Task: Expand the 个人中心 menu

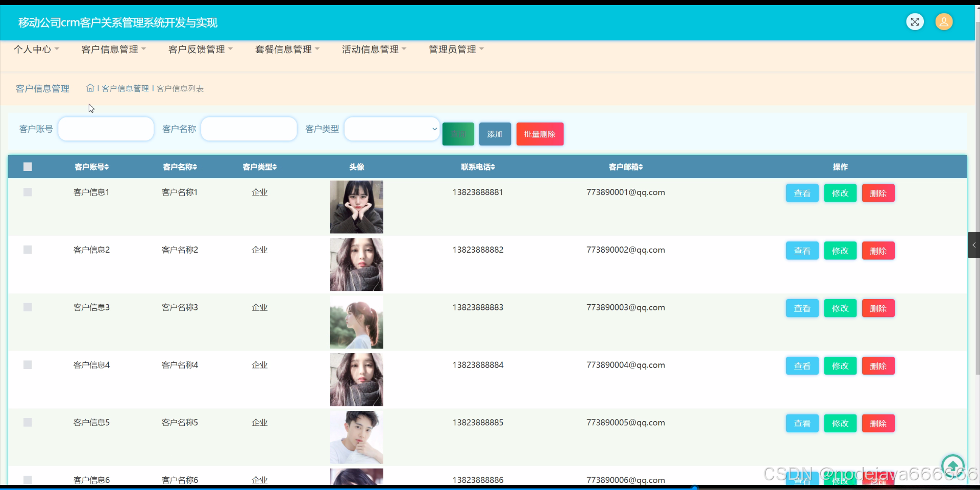Action: tap(36, 50)
